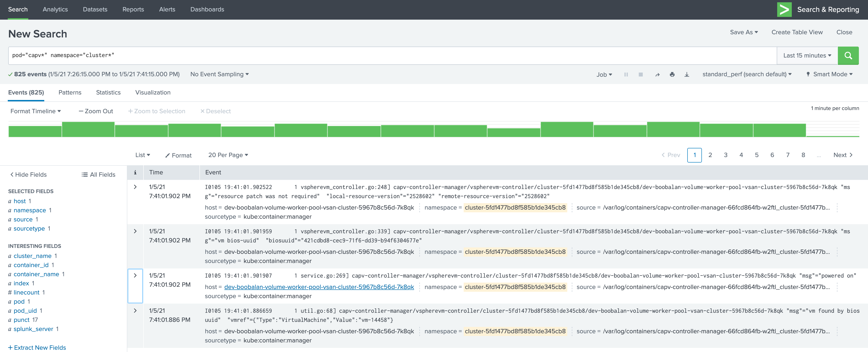
Task: Run the search with the magnifier button
Action: (848, 55)
